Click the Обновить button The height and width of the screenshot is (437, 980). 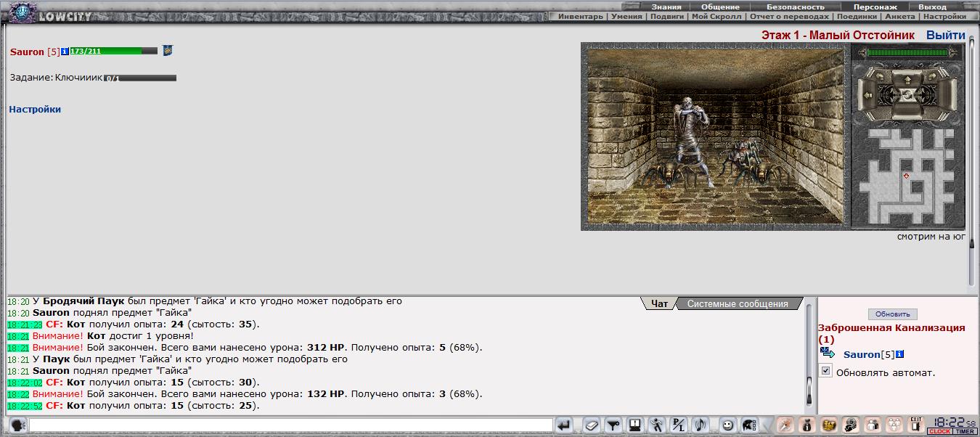[x=892, y=314]
